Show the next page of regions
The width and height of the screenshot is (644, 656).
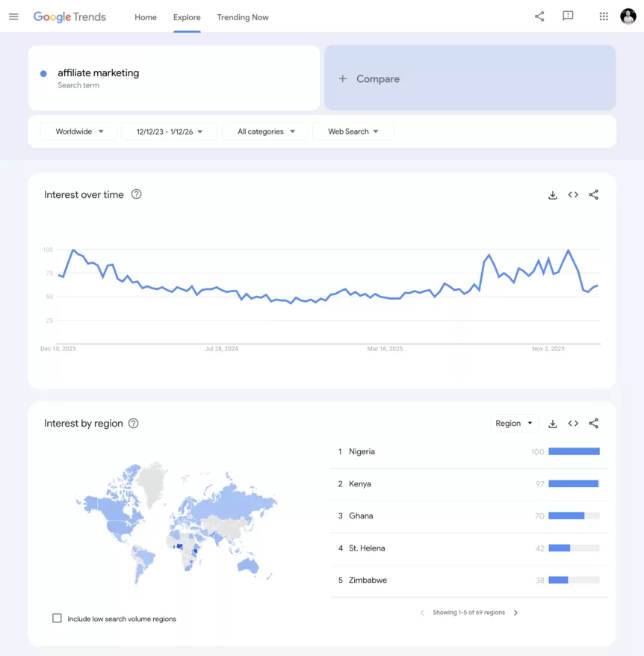tap(515, 612)
